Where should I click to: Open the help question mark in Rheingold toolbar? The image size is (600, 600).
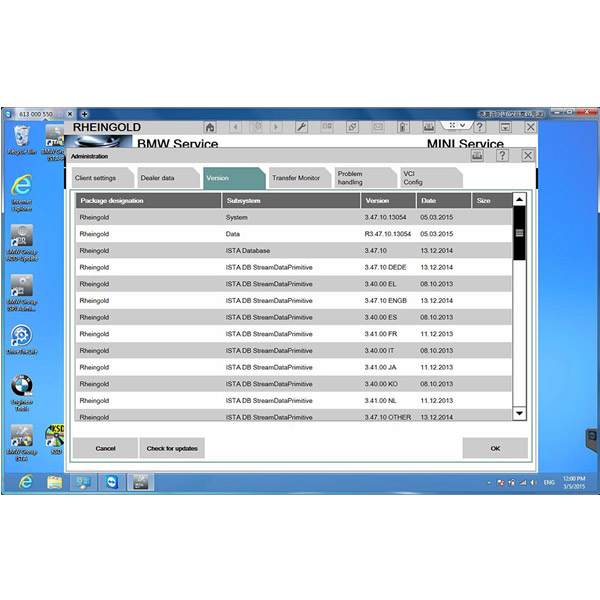coord(479,127)
